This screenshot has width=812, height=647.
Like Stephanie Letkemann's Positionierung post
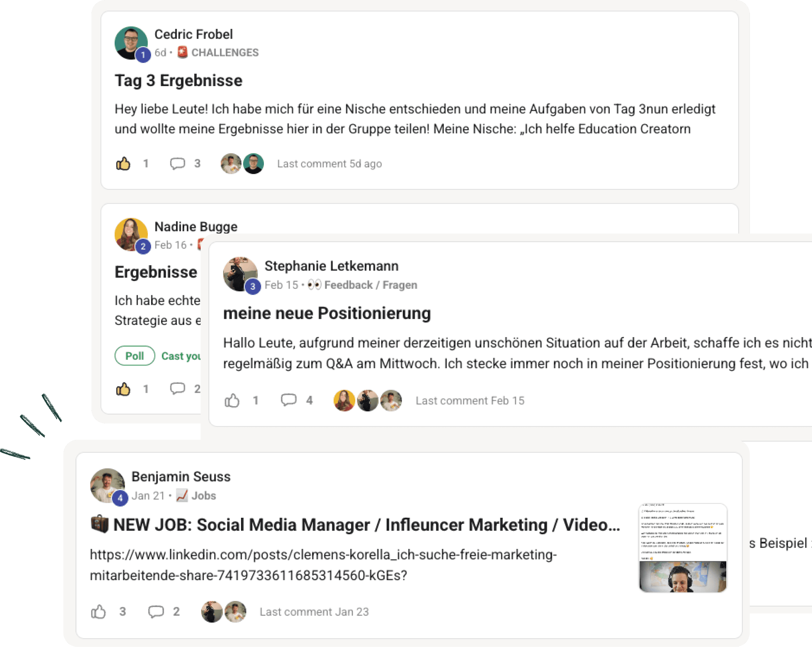click(232, 401)
